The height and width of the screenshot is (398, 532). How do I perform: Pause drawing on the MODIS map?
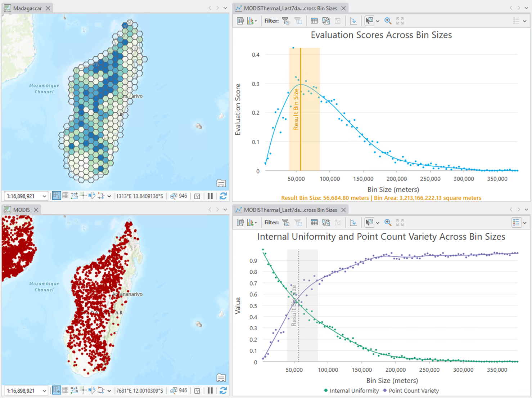[210, 390]
